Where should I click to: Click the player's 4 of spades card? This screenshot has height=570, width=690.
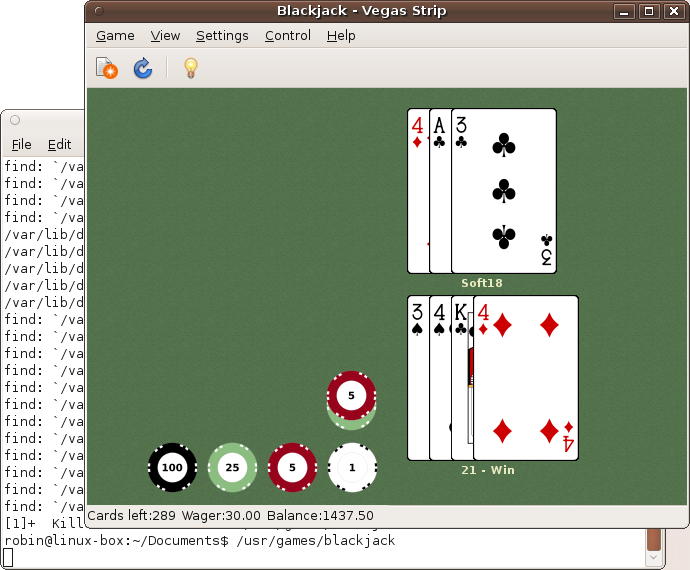click(x=440, y=378)
